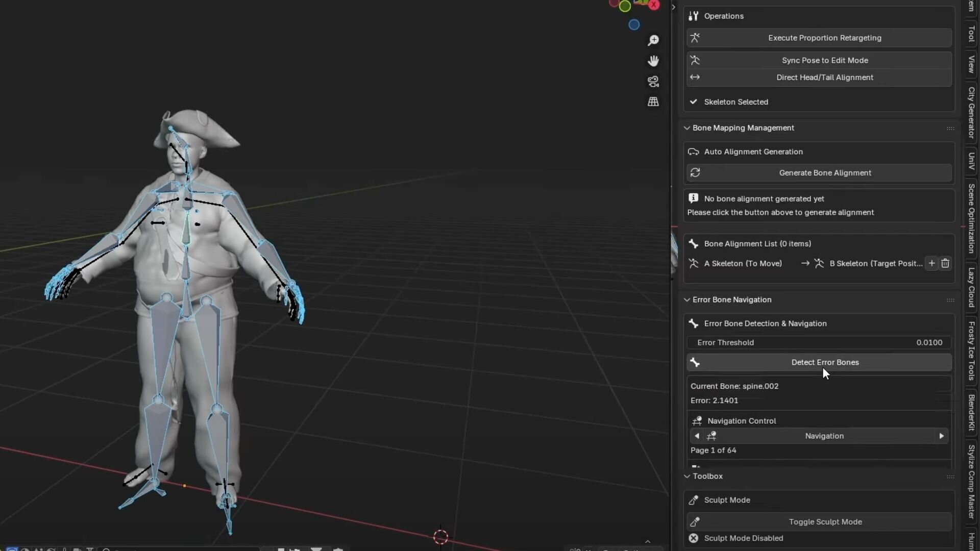Toggle the camera view icon
The image size is (980, 551).
tap(653, 82)
